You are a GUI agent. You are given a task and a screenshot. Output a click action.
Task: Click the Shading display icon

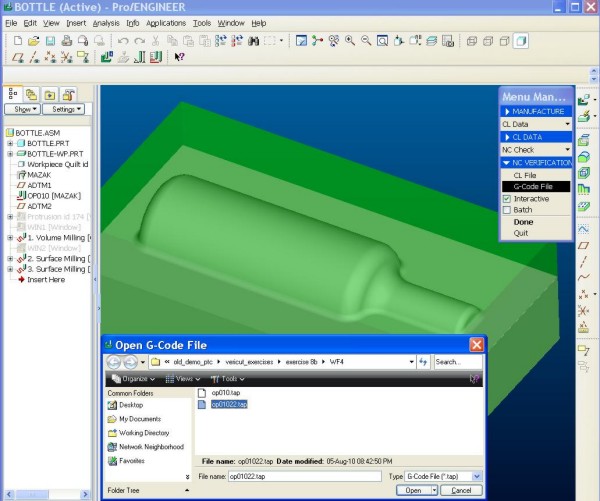[x=521, y=41]
